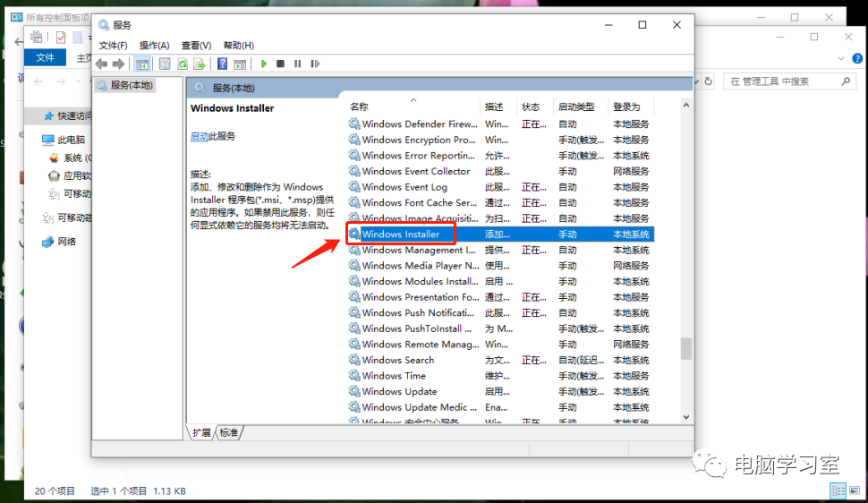Select the Windows Presentation Foundation service

tap(500, 297)
